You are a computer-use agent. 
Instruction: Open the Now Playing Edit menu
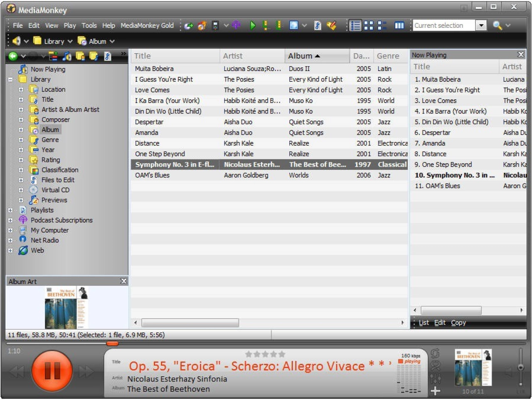coord(440,323)
